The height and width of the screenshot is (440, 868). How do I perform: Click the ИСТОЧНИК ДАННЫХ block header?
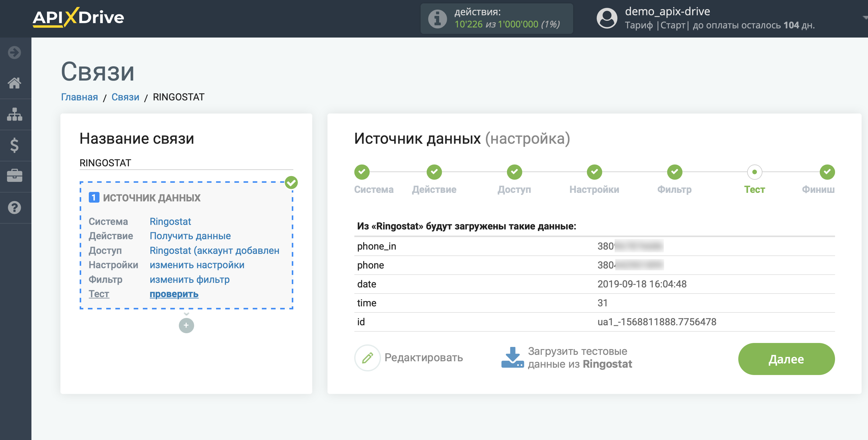[152, 198]
